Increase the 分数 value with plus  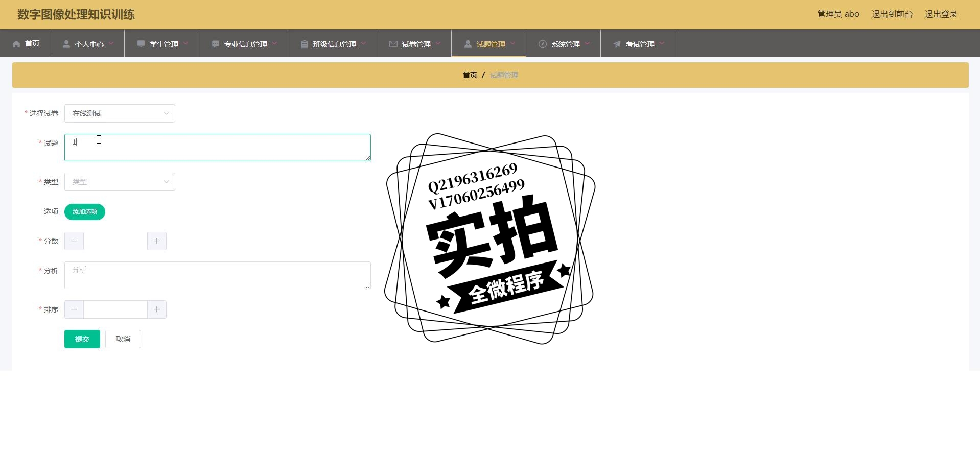tap(157, 241)
